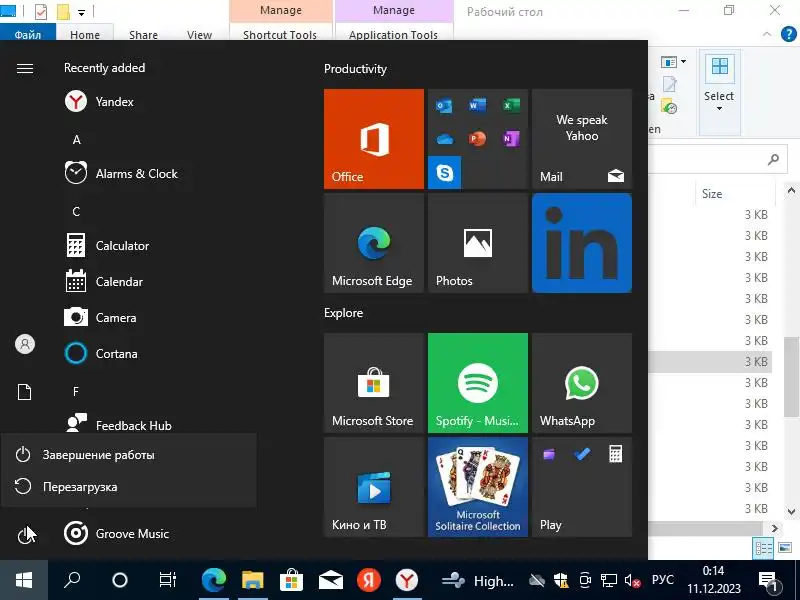800x600 pixels.
Task: Switch input language РУС
Action: tap(663, 580)
